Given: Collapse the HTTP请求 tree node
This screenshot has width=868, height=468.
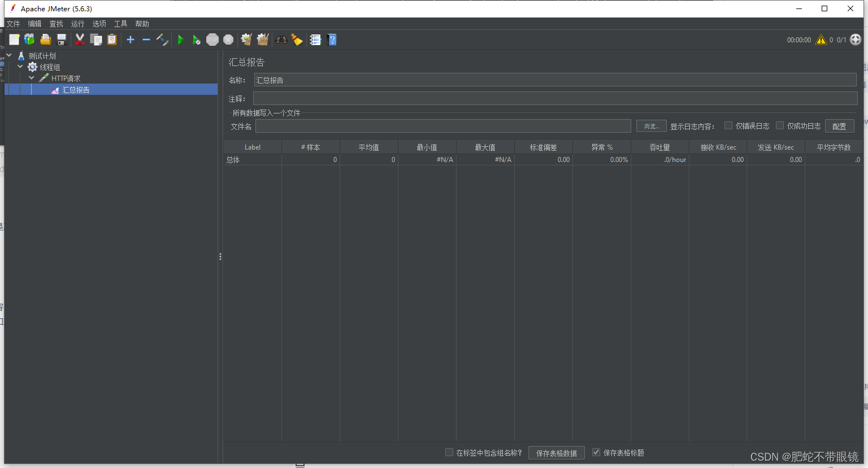Looking at the screenshot, I should pyautogui.click(x=32, y=78).
